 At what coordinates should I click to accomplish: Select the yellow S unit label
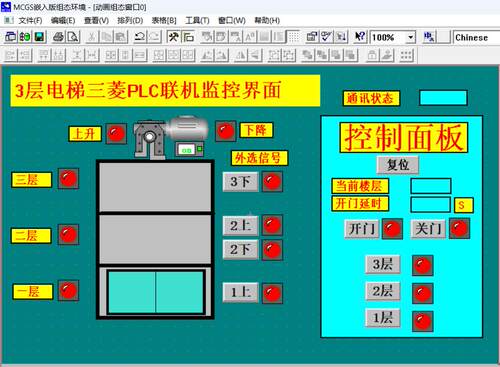click(464, 205)
